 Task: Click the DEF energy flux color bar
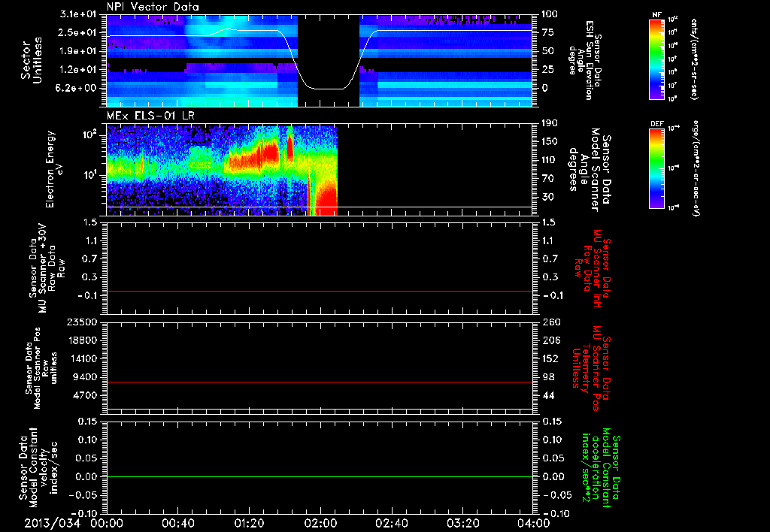coord(657,168)
